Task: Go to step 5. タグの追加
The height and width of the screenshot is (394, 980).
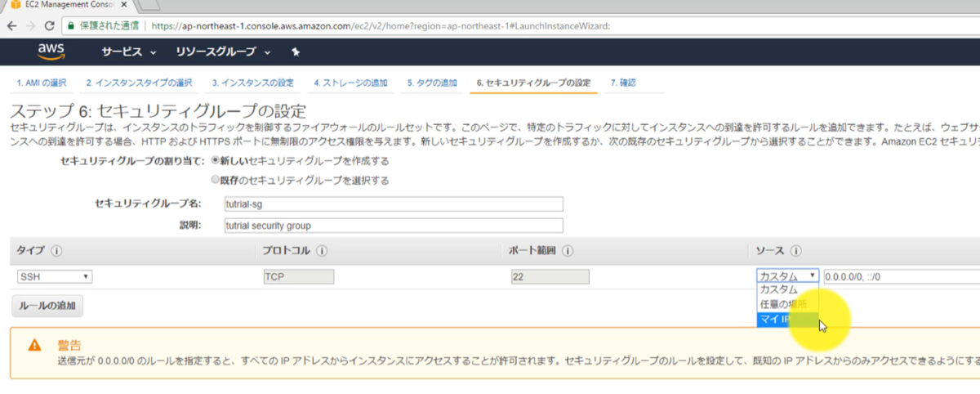Action: coord(432,83)
